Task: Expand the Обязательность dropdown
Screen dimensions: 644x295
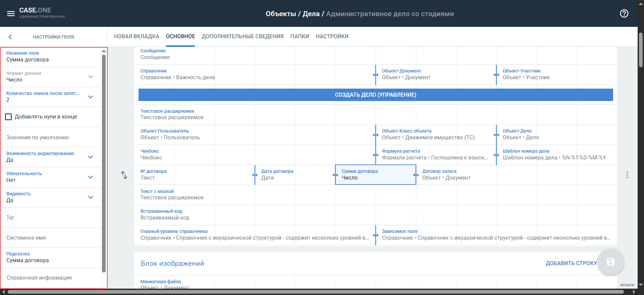Action: click(90, 177)
